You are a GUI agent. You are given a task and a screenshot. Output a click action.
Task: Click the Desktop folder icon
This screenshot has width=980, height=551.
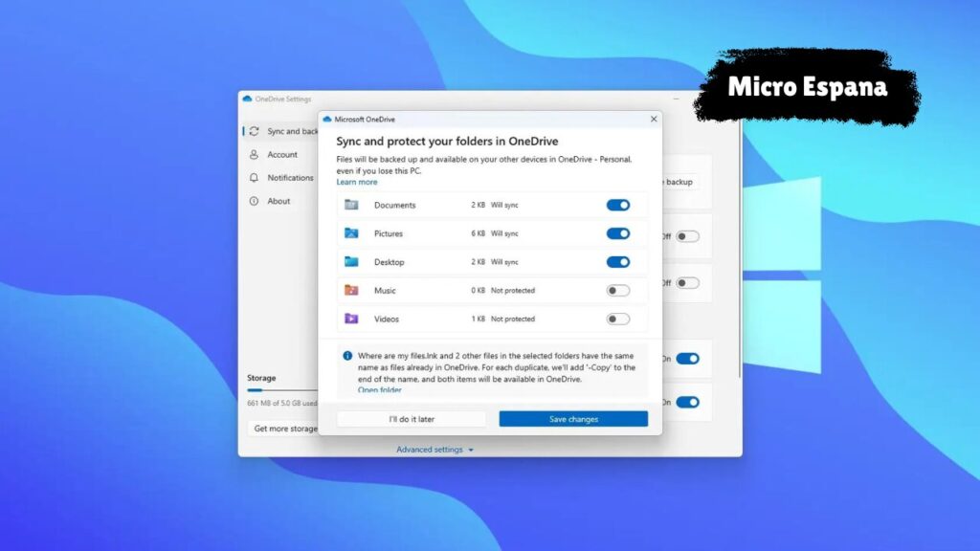point(351,262)
